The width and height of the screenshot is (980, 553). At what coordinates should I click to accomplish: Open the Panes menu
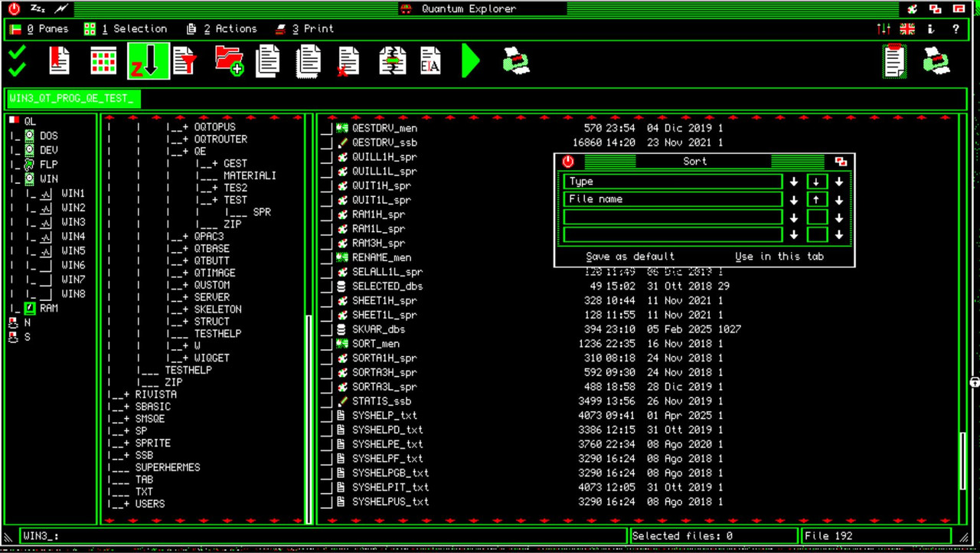coord(40,29)
